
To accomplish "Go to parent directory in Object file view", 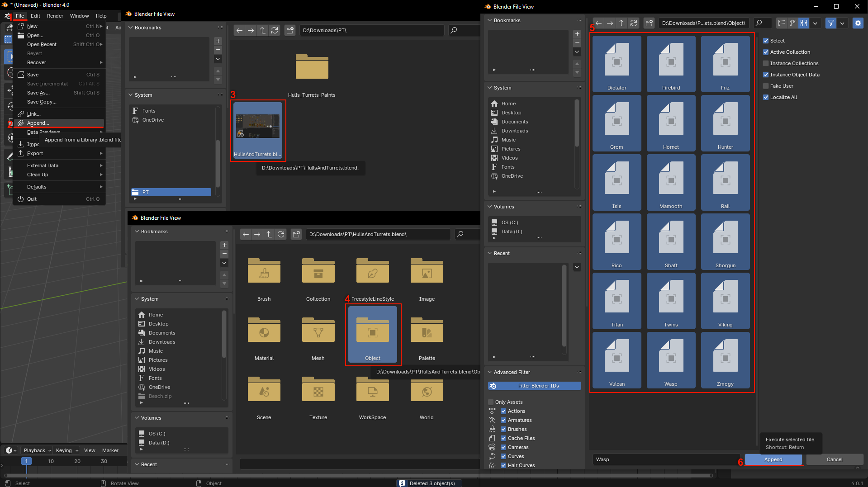I will 622,23.
